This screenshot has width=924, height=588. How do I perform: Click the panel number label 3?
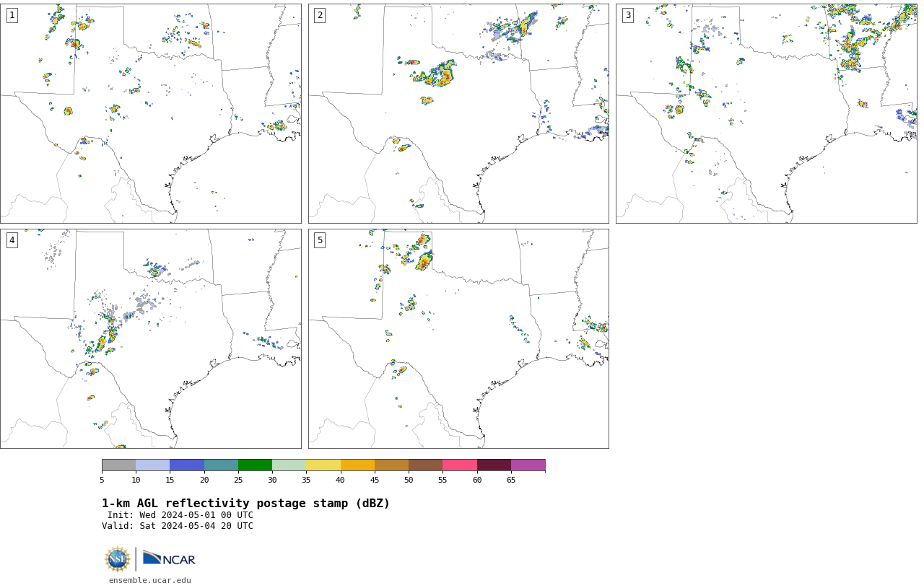pyautogui.click(x=627, y=15)
